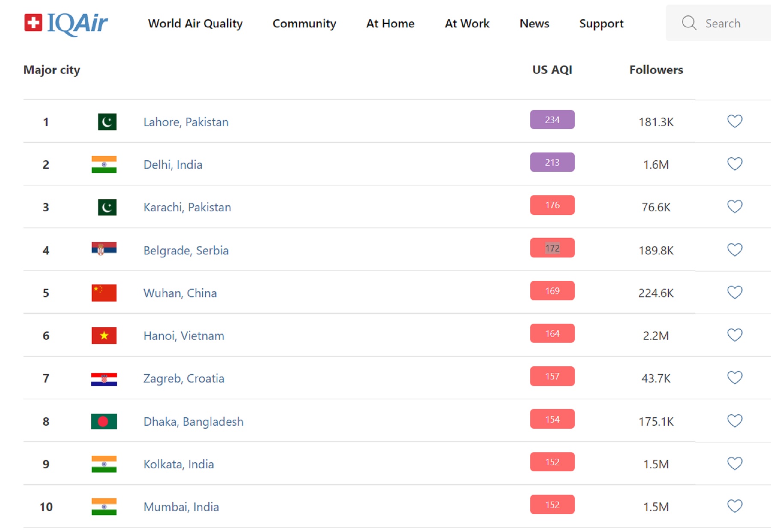Click the search magnifier icon
Screen dimensions: 771x532
click(689, 23)
